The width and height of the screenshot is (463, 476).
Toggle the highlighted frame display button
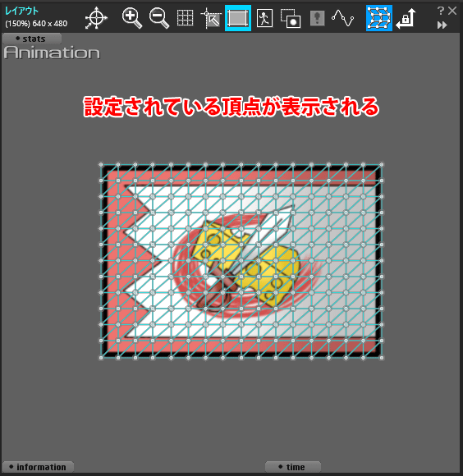238,18
